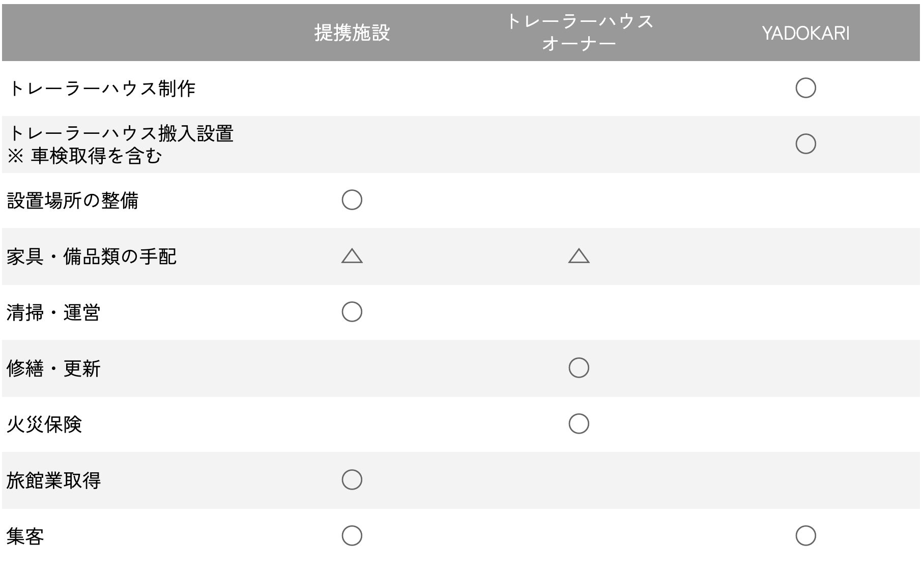Click owner column triangle for 家具・備品類の手配
924x573 pixels.
point(579,256)
